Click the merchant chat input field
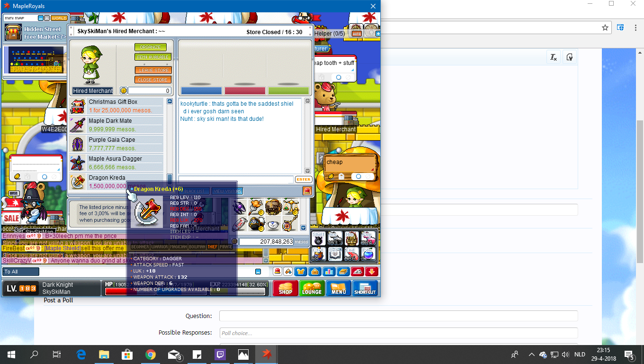644x364 pixels. pyautogui.click(x=236, y=179)
